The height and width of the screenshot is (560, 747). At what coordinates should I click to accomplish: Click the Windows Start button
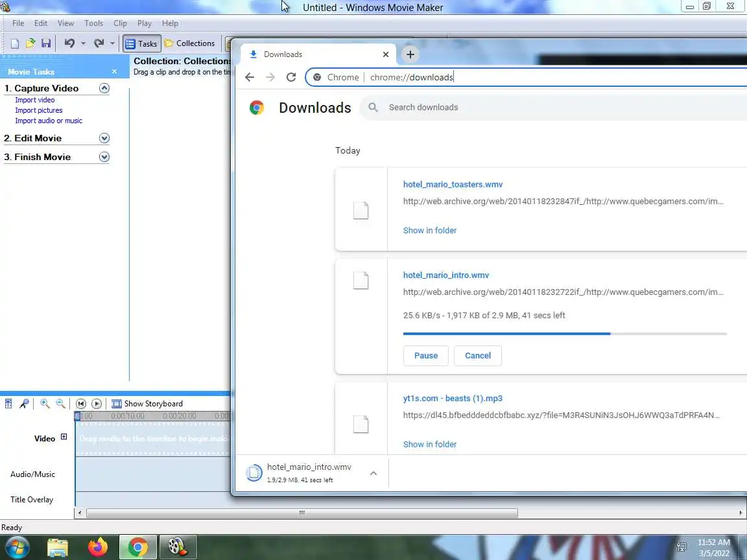pyautogui.click(x=17, y=547)
